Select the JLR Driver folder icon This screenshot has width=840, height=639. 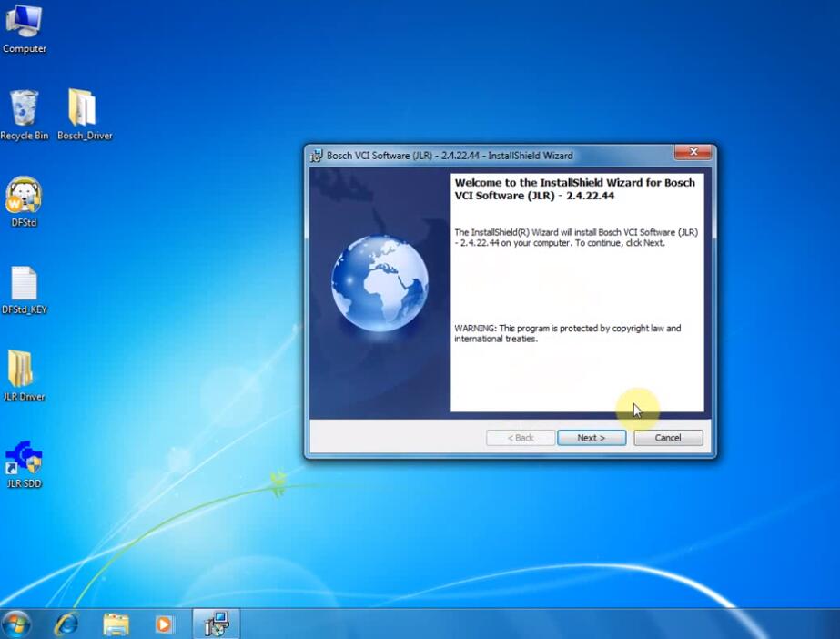pyautogui.click(x=24, y=375)
